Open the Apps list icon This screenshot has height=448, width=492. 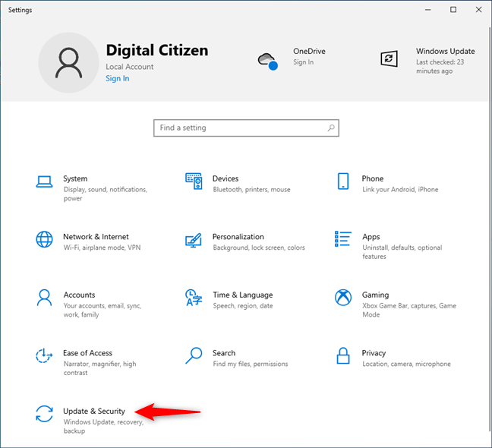click(343, 239)
